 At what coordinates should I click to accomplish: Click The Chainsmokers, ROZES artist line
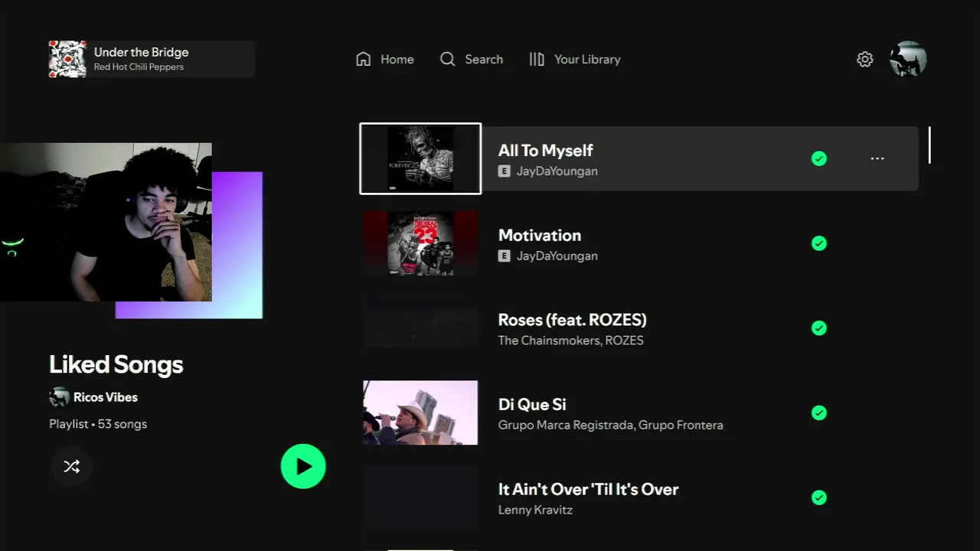click(x=570, y=341)
